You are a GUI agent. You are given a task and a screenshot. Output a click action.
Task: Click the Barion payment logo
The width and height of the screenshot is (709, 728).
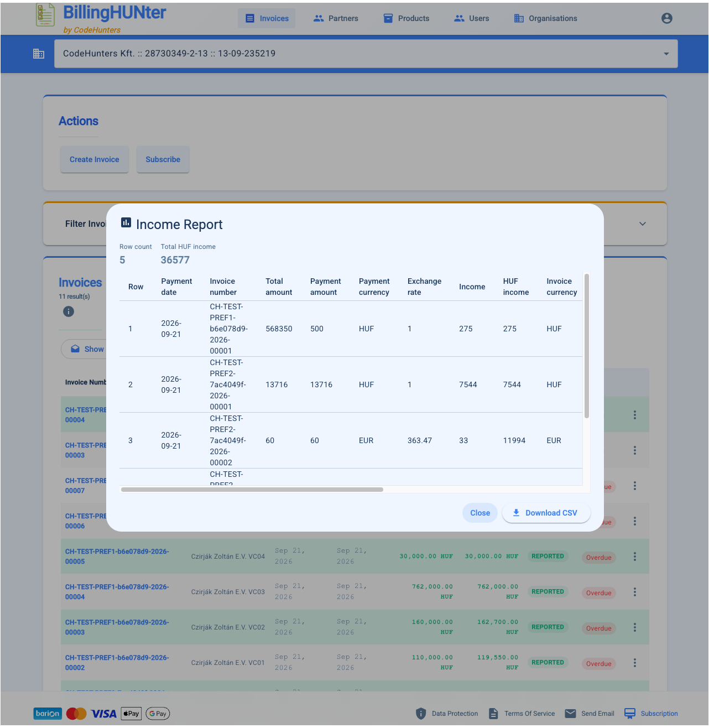(48, 714)
